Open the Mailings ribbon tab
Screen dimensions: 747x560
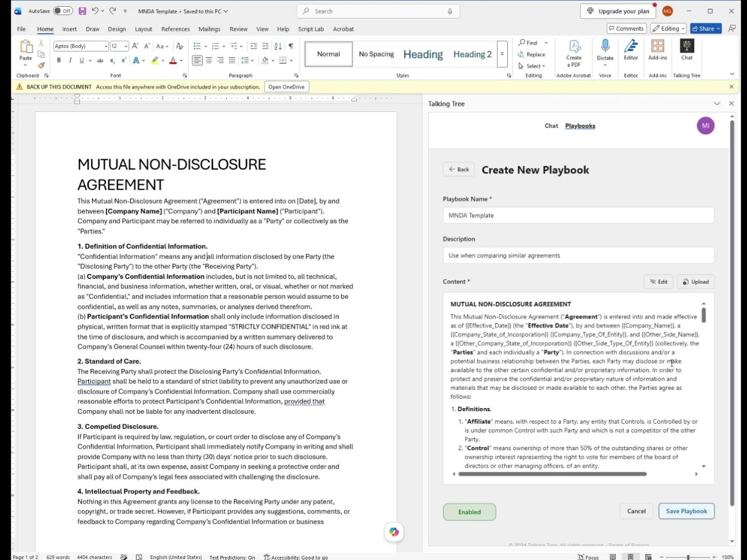[210, 29]
